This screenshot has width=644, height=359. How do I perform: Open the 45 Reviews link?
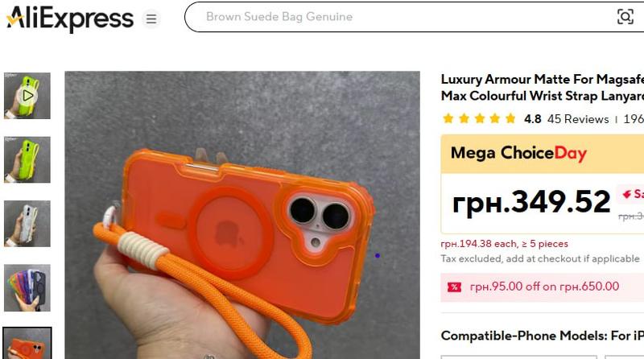tap(578, 119)
